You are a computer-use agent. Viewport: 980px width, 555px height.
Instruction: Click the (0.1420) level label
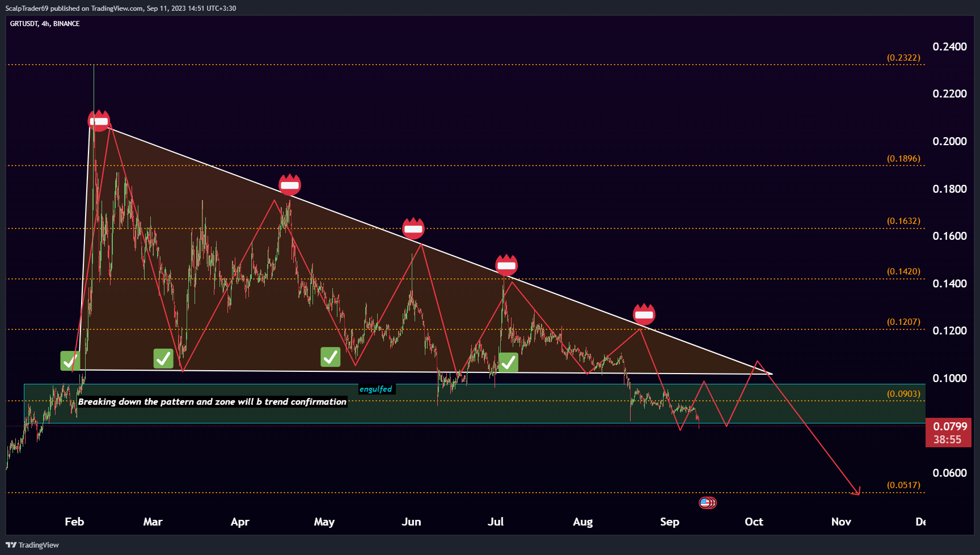click(904, 272)
